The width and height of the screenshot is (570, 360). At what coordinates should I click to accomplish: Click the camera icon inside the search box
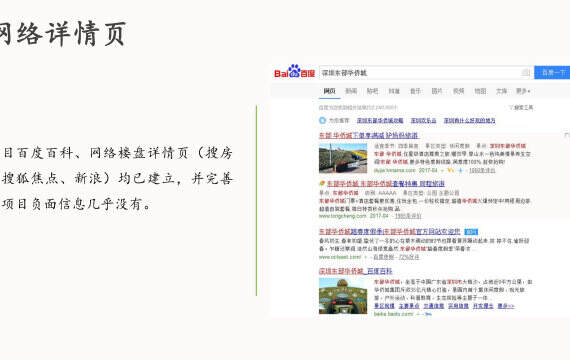click(x=525, y=73)
